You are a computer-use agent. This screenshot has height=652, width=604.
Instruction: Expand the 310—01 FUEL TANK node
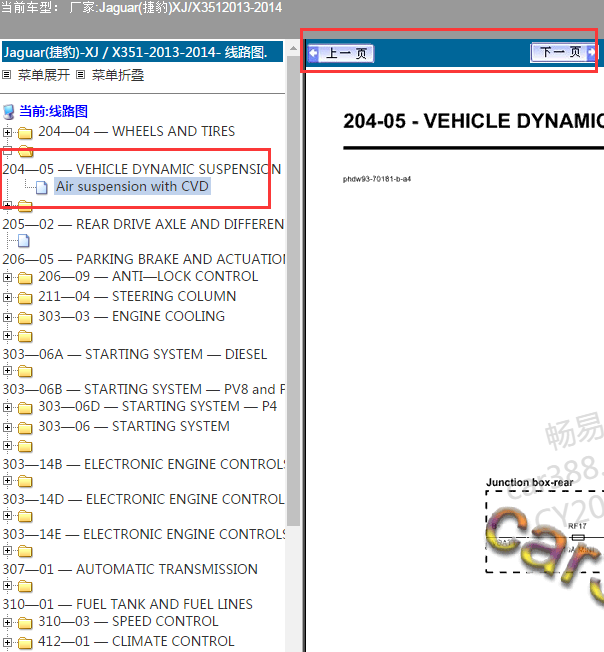pyautogui.click(x=7, y=586)
